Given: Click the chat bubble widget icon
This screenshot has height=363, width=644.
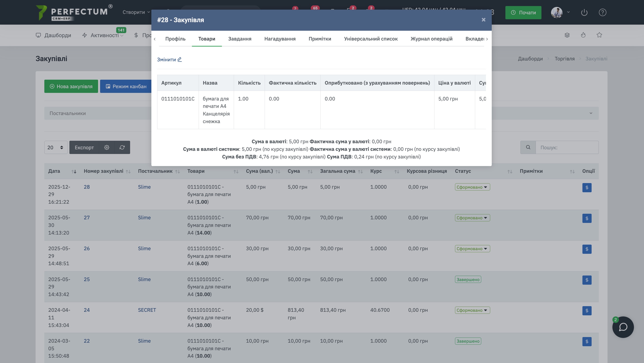Looking at the screenshot, I should [x=623, y=327].
